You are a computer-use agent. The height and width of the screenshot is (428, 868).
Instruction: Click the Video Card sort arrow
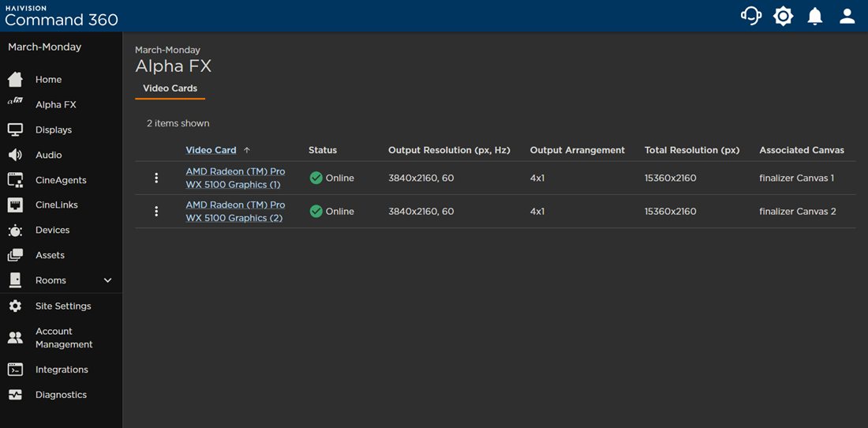pos(247,150)
